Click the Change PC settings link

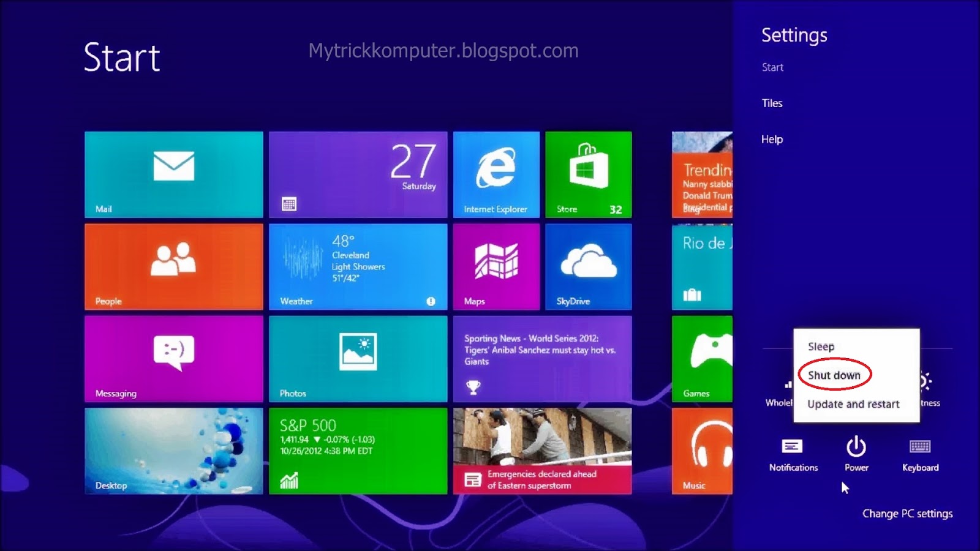(x=908, y=514)
